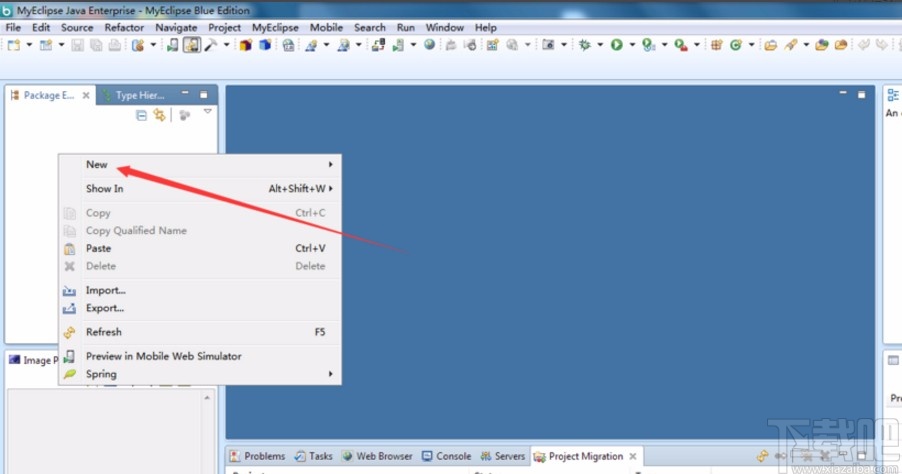The height and width of the screenshot is (474, 902).
Task: Click the Project Migration refresh icon
Action: click(762, 456)
